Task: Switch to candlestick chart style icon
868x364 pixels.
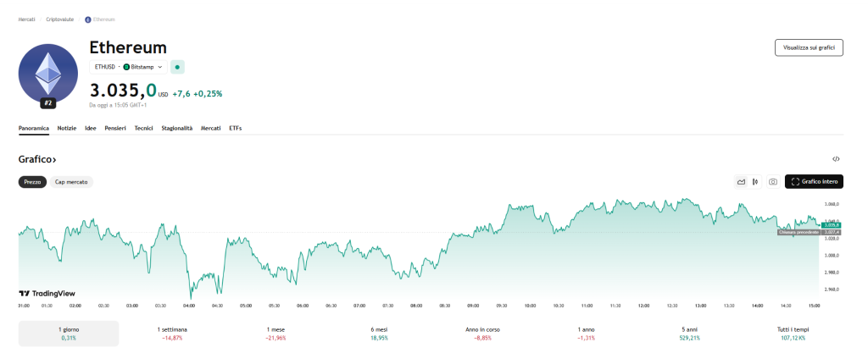Action: [754, 182]
